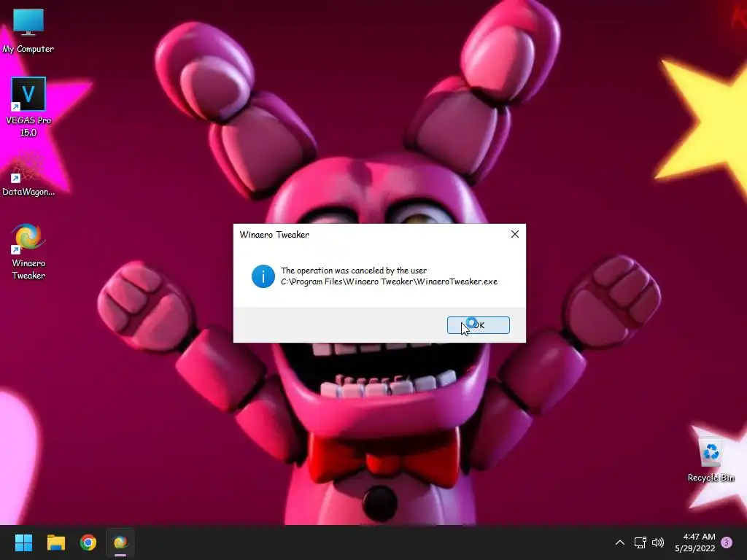The height and width of the screenshot is (560, 747).
Task: Open the clock showing 4:47 AM
Action: pyautogui.click(x=695, y=542)
